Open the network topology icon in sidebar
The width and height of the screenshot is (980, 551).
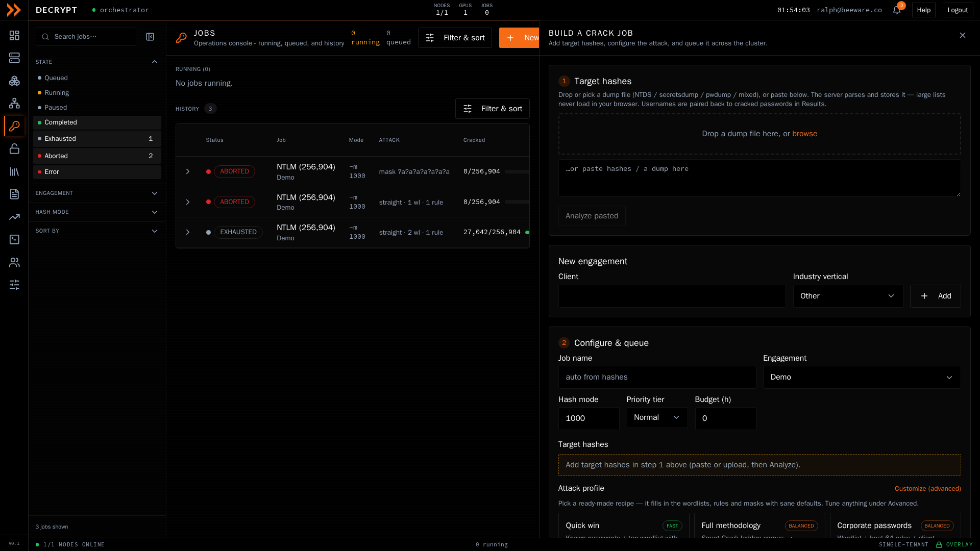click(x=14, y=103)
